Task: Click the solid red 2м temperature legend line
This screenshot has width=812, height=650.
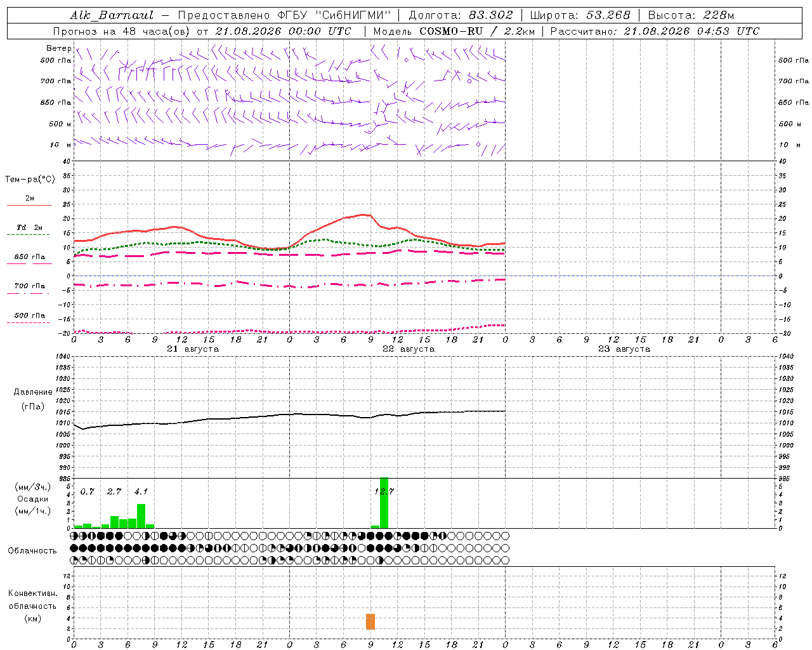Action: 29,205
